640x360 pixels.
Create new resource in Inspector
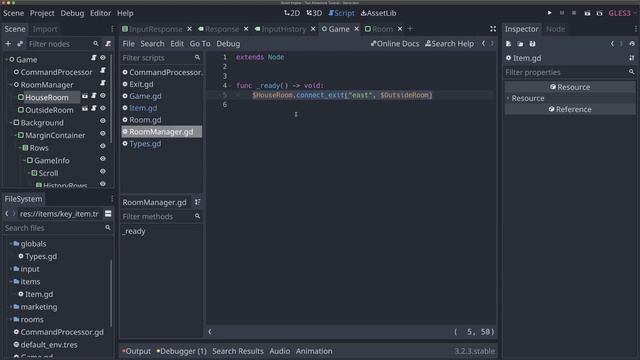(509, 44)
